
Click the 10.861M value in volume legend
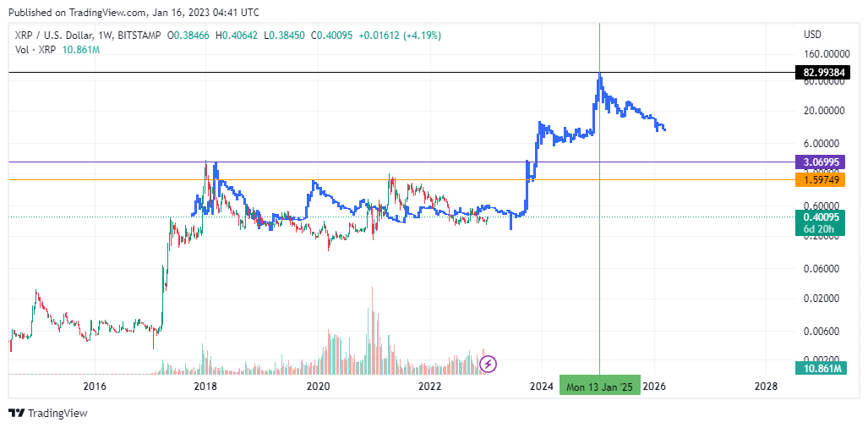click(81, 49)
